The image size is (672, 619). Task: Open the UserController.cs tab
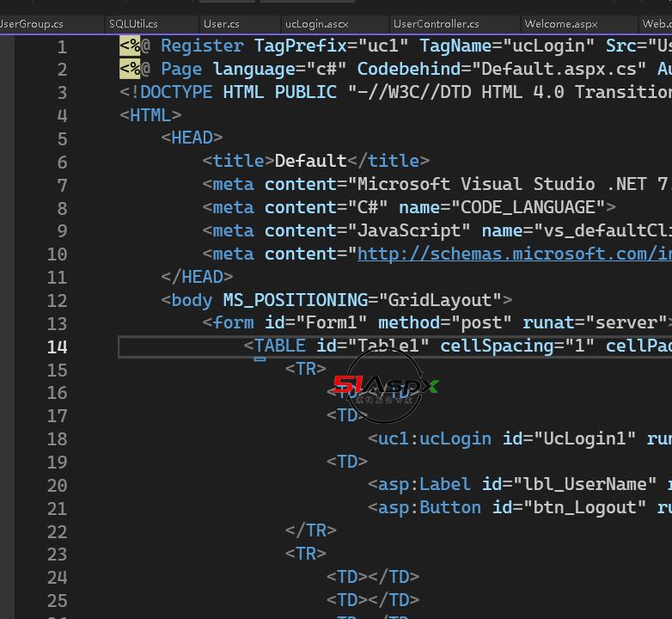point(437,24)
